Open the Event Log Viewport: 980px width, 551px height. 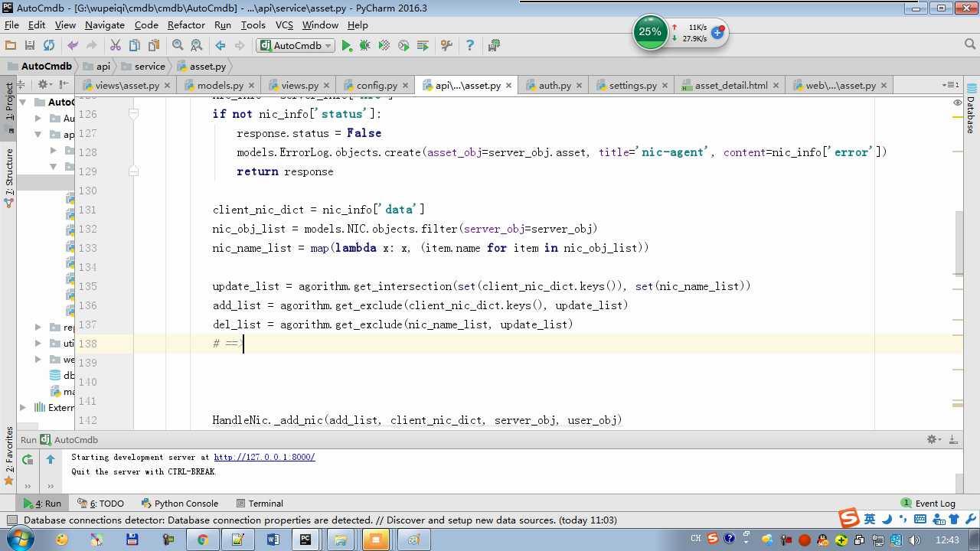pos(928,504)
